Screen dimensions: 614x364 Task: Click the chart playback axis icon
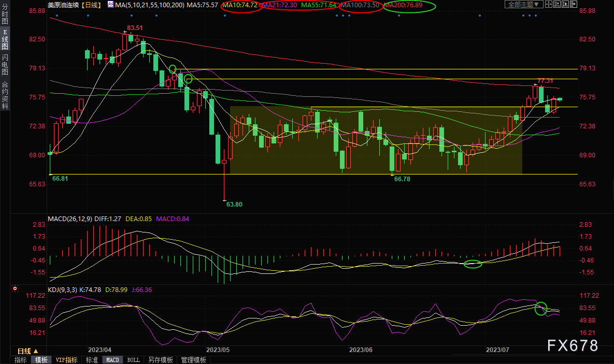565,4
